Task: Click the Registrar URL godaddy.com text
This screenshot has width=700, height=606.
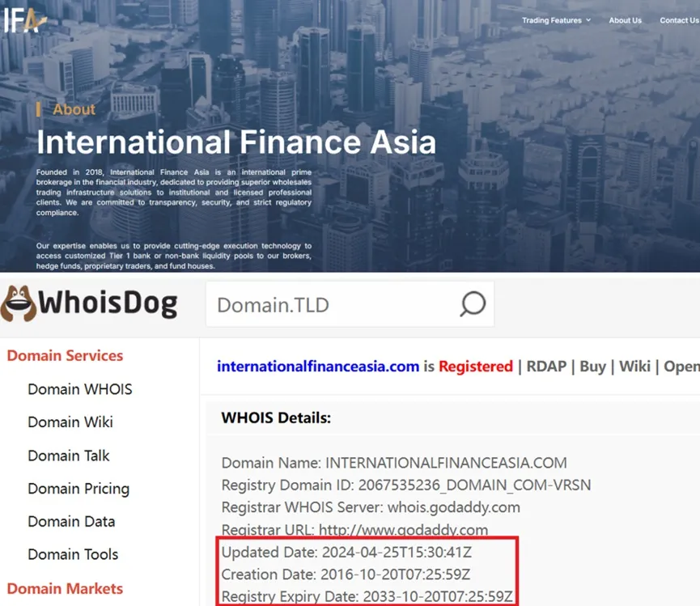Action: (354, 530)
